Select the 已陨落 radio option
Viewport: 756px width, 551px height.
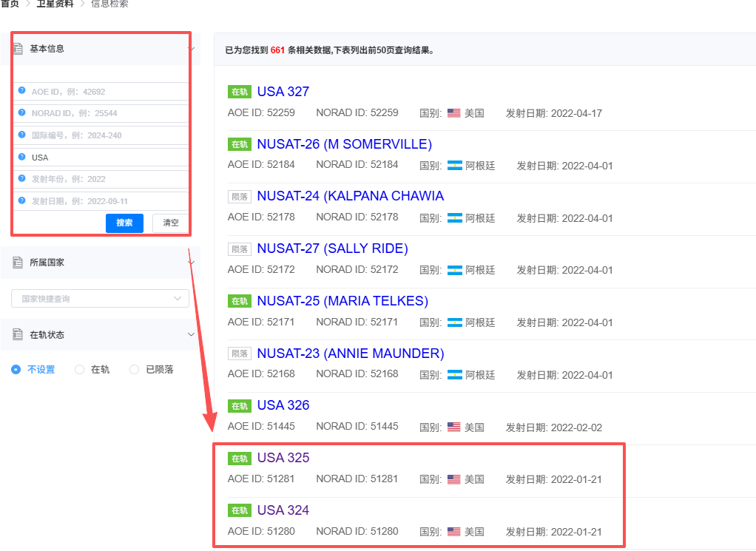point(134,370)
